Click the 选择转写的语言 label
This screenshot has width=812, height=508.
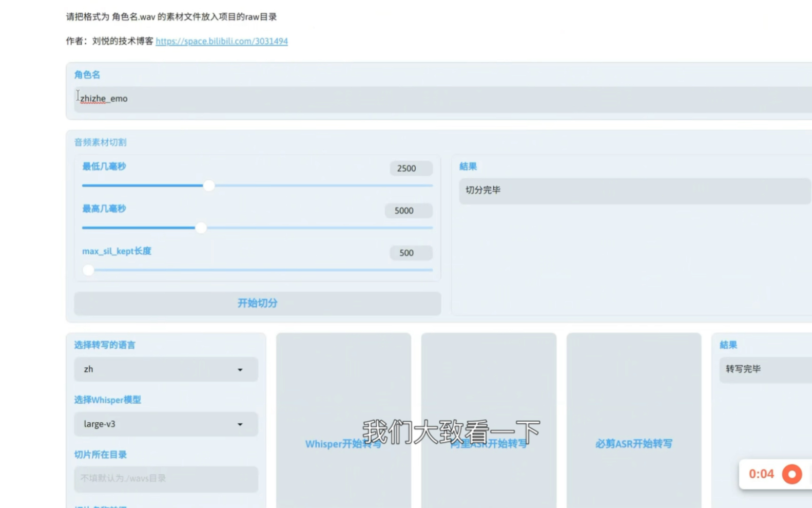(x=105, y=345)
